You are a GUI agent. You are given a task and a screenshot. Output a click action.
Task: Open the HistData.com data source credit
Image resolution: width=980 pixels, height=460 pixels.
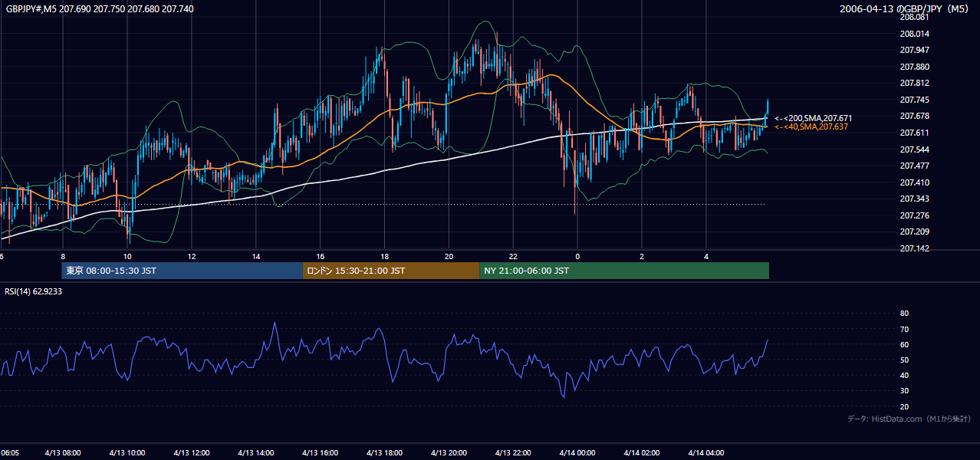point(909,419)
